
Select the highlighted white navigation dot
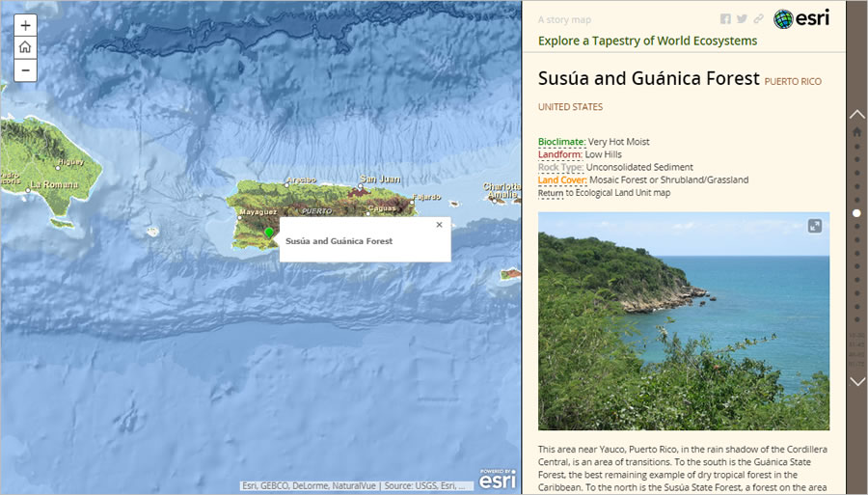[857, 213]
